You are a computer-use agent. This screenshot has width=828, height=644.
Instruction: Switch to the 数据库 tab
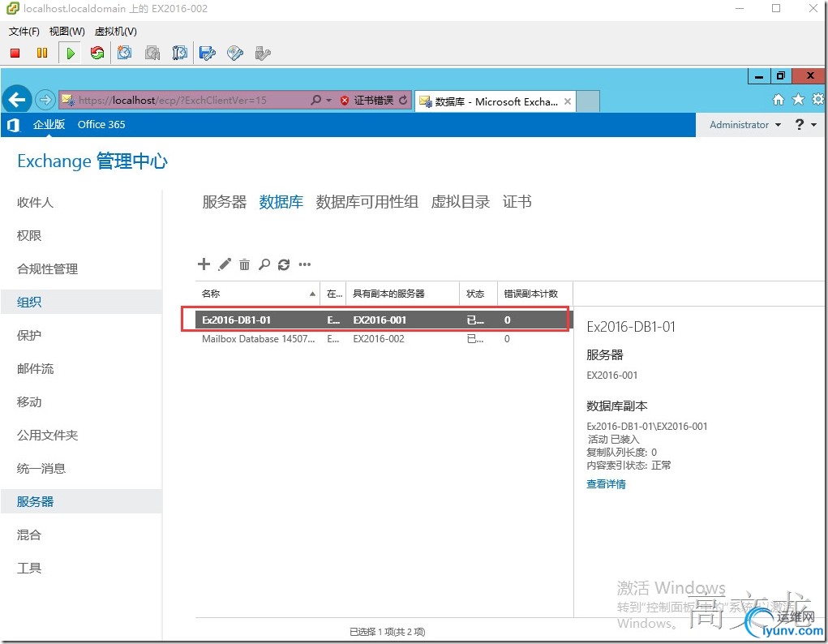tap(281, 202)
